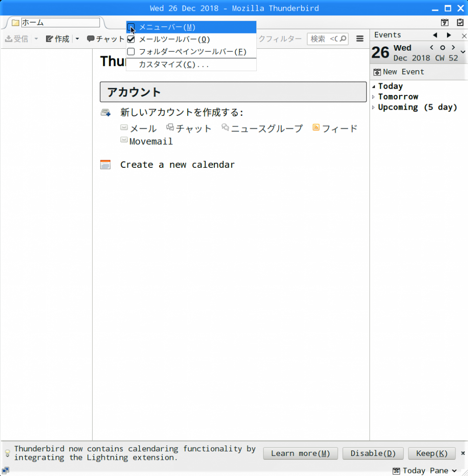Screen dimensions: 468x476
Task: Open the 受信 dropdown arrow
Action: (x=36, y=39)
